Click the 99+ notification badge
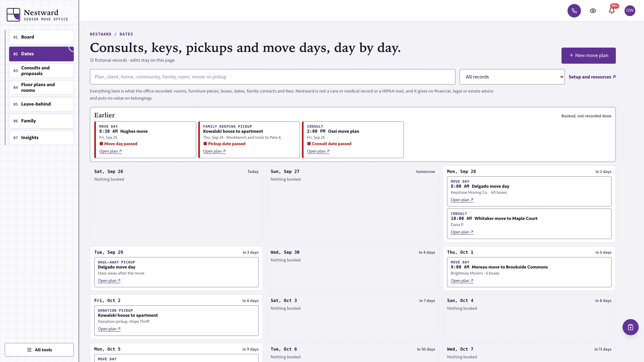 coord(614,6)
